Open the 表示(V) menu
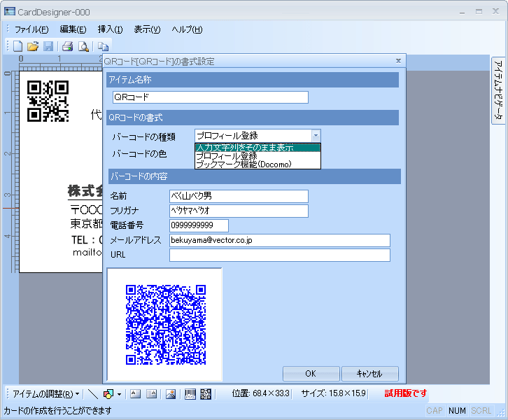This screenshot has width=508, height=420. (x=148, y=29)
